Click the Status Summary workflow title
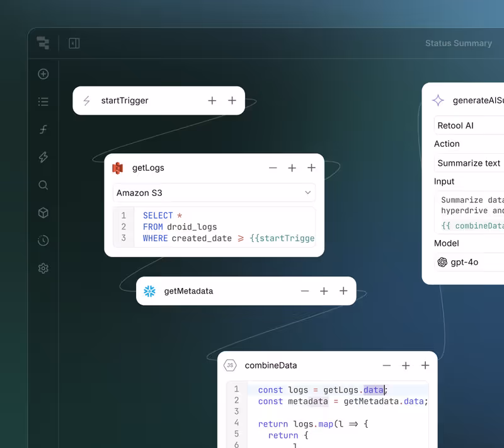 pyautogui.click(x=459, y=43)
